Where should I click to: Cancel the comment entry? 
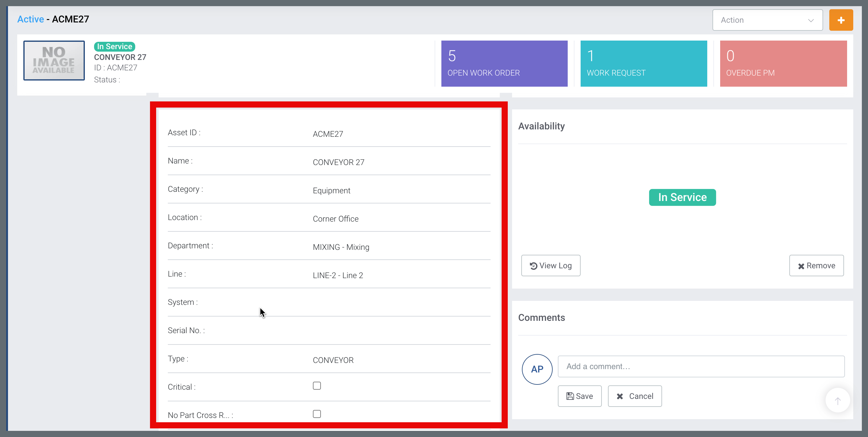(634, 396)
